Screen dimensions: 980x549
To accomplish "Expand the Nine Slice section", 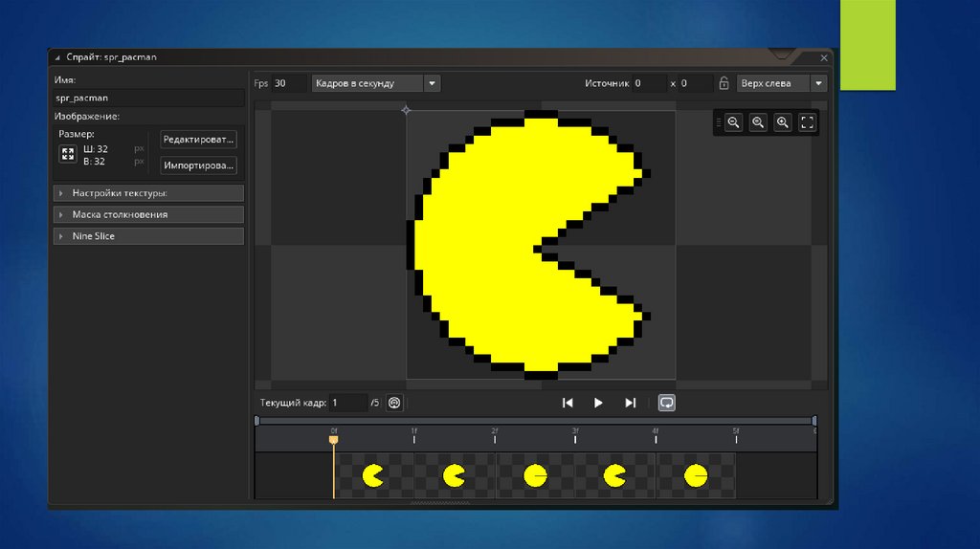I will point(148,236).
